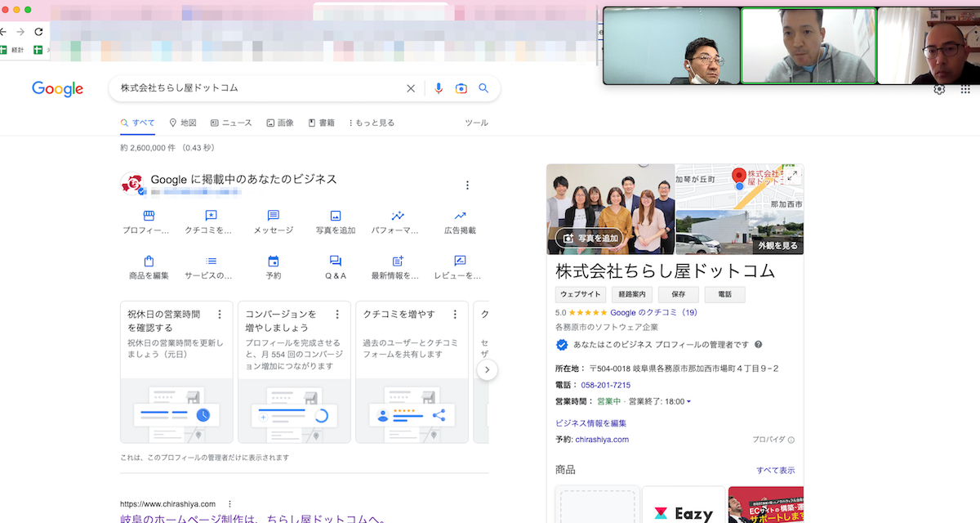Expand the map in the knowledge panel
This screenshot has width=980, height=523.
(792, 175)
